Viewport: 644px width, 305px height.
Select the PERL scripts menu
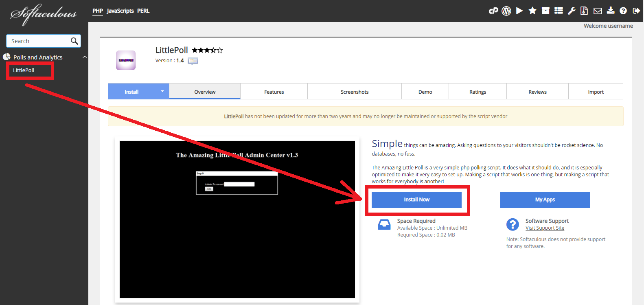pyautogui.click(x=143, y=11)
